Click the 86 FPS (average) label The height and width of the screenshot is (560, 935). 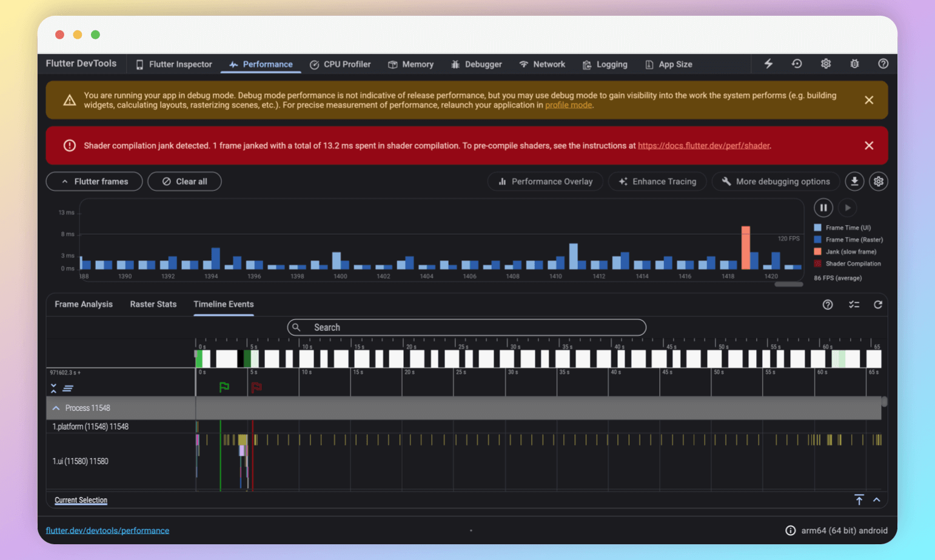pyautogui.click(x=837, y=278)
